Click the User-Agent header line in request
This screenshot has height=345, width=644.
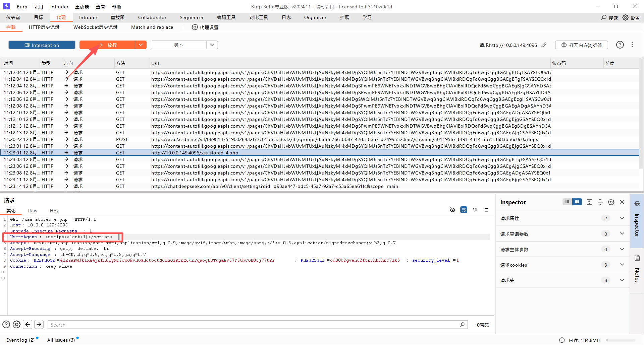(248, 237)
